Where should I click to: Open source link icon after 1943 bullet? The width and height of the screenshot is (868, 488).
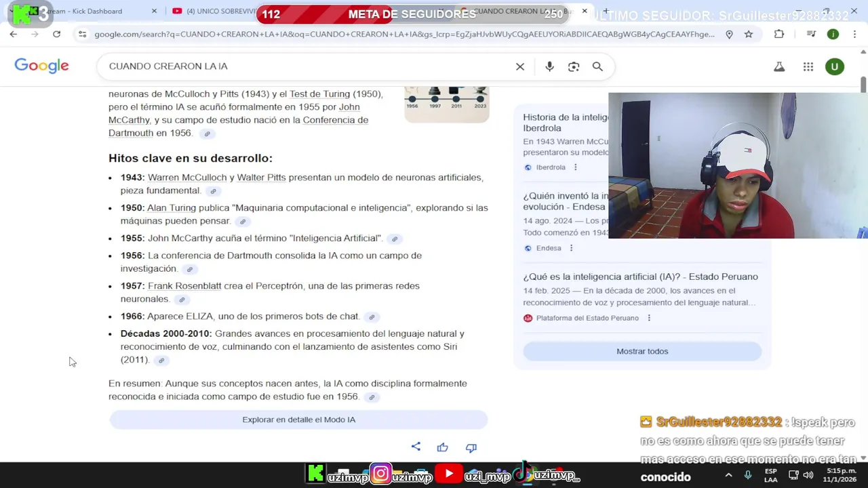tap(213, 191)
